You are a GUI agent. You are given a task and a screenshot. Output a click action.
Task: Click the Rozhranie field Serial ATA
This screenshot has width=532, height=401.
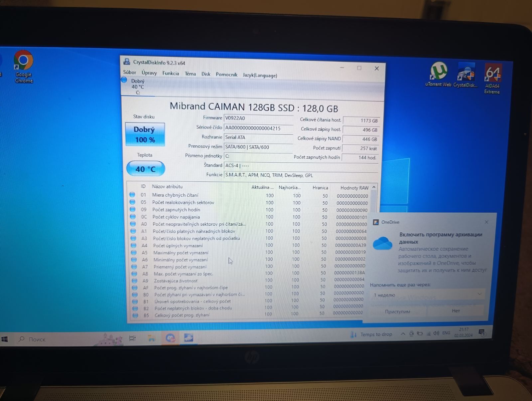coord(258,137)
